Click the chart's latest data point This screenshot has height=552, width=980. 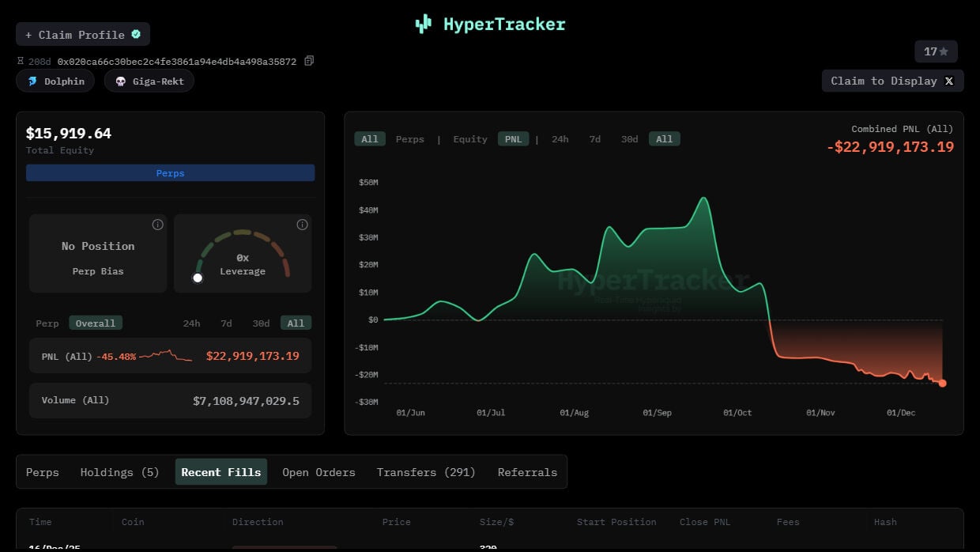(x=942, y=384)
